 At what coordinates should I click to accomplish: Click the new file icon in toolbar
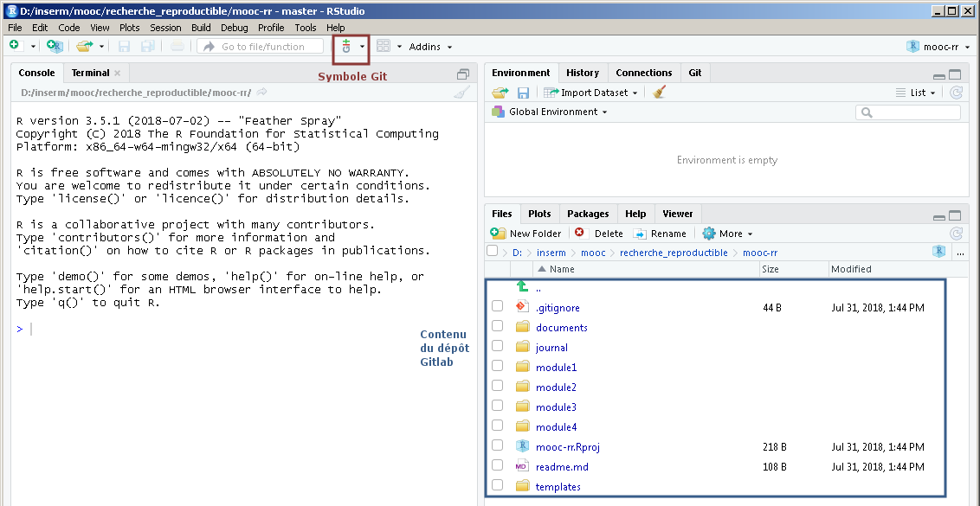[15, 46]
